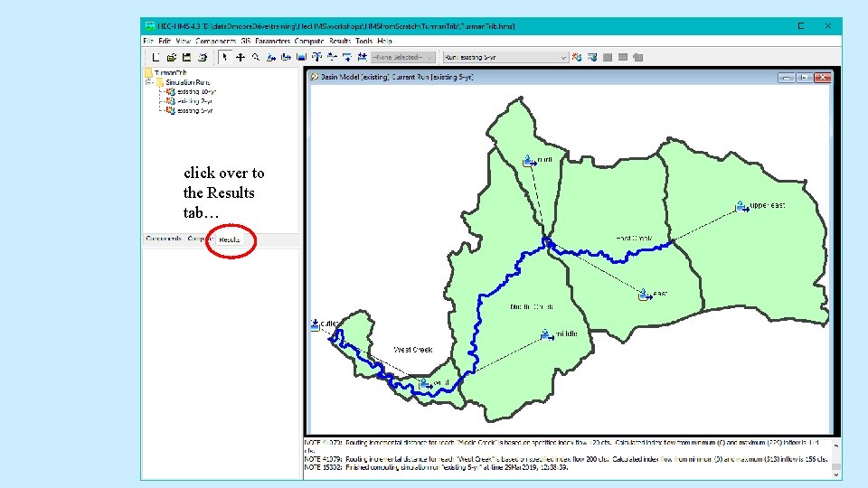The height and width of the screenshot is (488, 868).
Task: Close the Basin Model inner window
Action: click(822, 78)
